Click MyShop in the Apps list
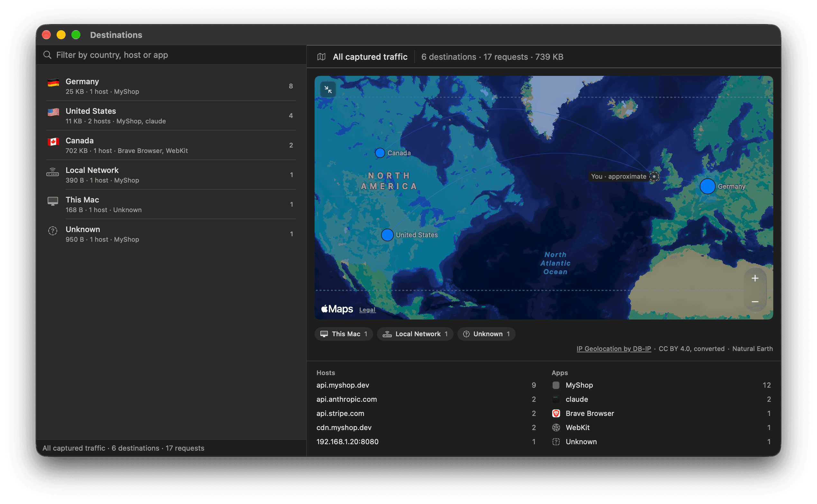The image size is (817, 504). [x=579, y=385]
